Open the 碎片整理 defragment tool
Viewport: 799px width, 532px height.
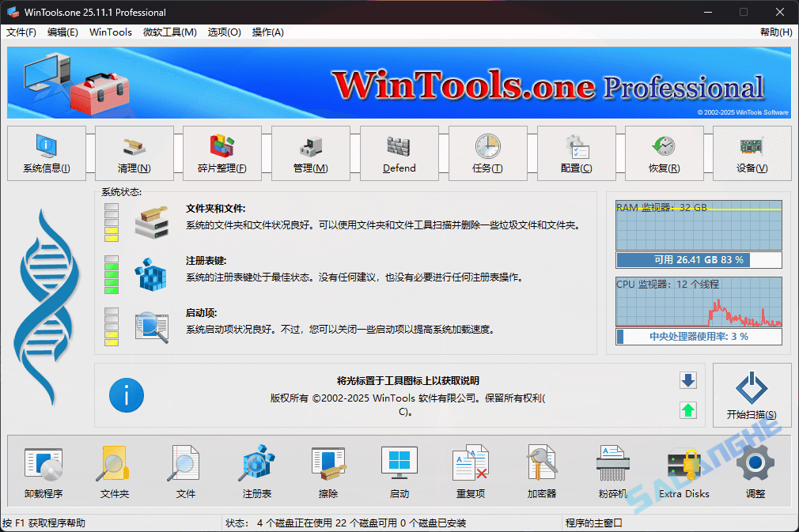click(x=222, y=153)
